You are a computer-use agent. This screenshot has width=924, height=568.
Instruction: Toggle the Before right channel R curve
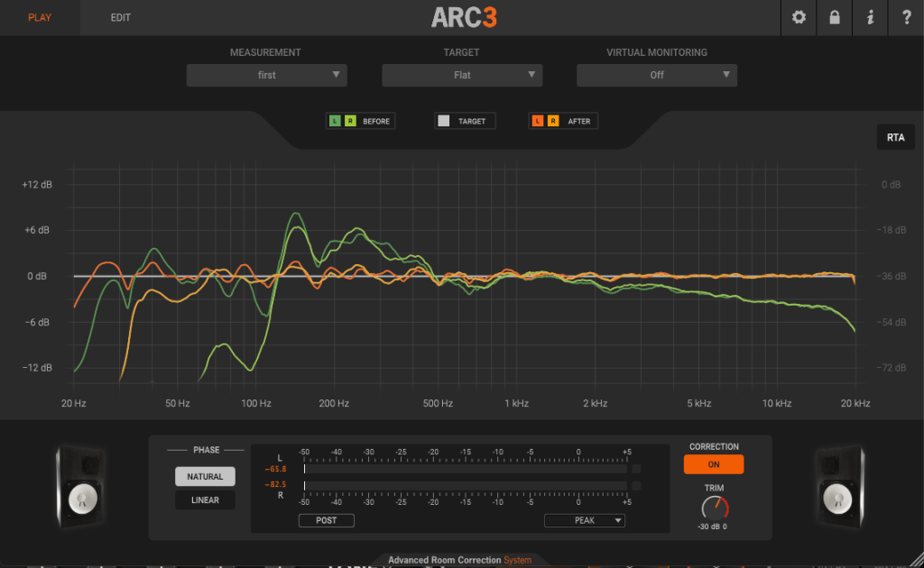[x=349, y=121]
